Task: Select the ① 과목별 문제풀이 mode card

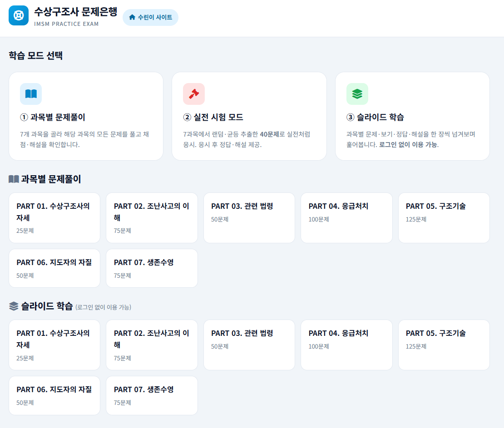Action: coord(86,116)
